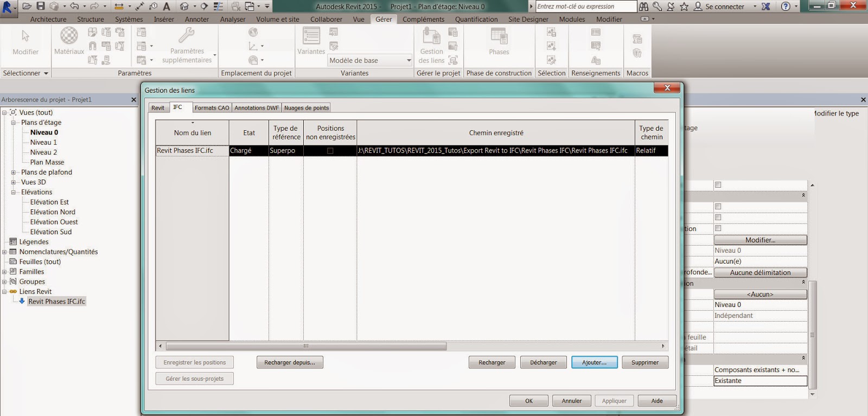Collapse the Vues (tout) tree node
Viewport: 868px width, 416px height.
pyautogui.click(x=4, y=113)
